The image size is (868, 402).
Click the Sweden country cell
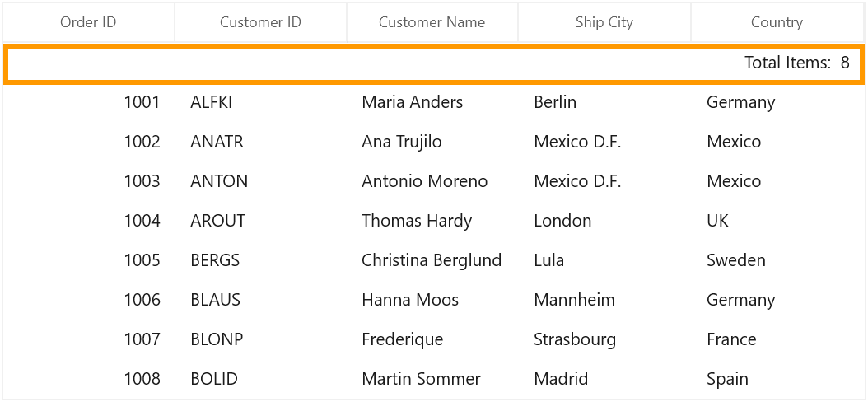[777, 260]
